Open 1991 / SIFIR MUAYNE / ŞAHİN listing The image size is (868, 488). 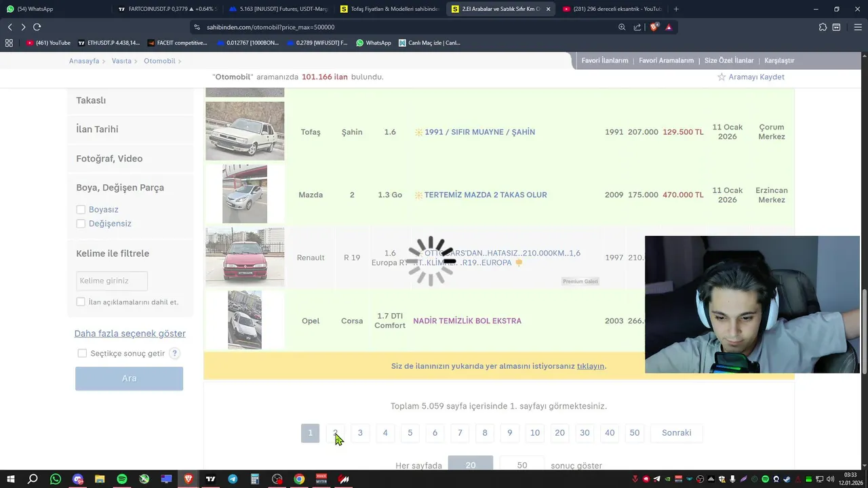click(479, 132)
